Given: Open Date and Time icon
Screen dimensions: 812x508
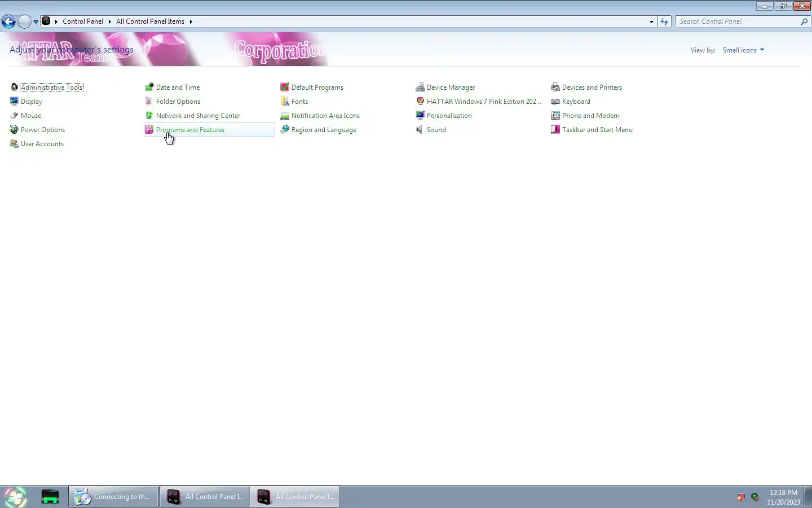Looking at the screenshot, I should 149,87.
